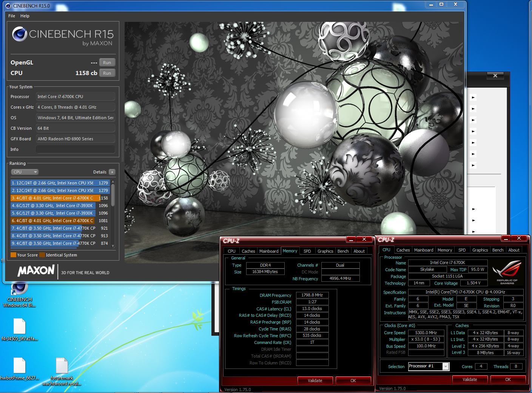
Task: Click the ranking list scrollbar
Action: 113,195
